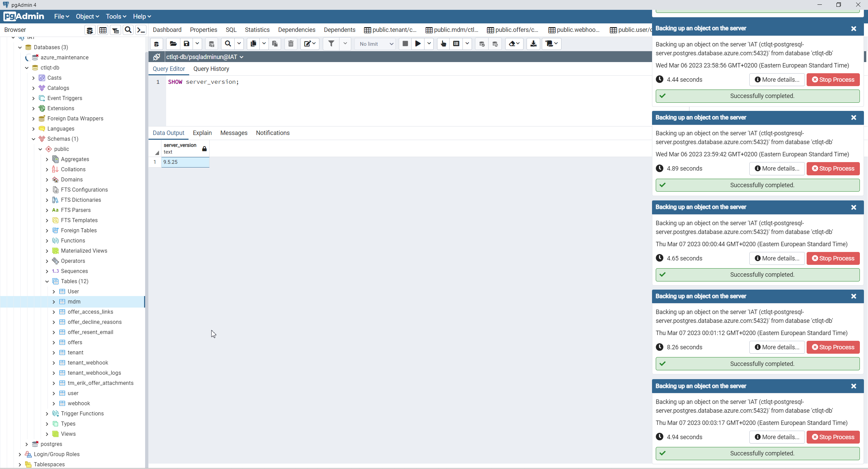Open the No limit rows dropdown

pyautogui.click(x=376, y=44)
